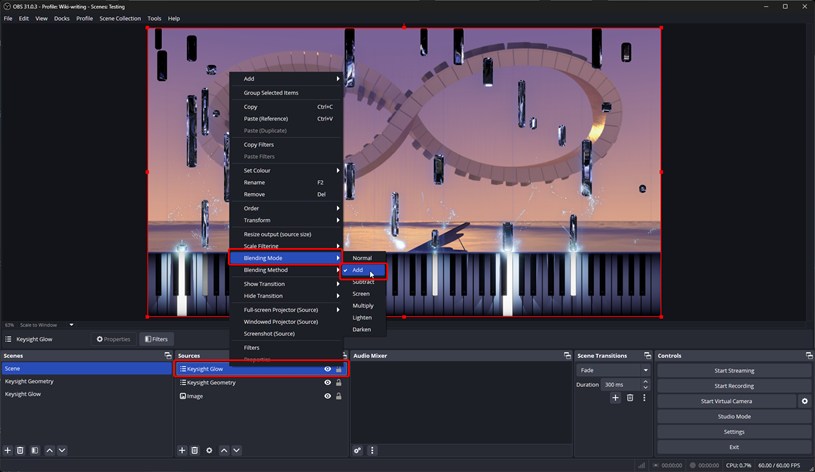Screen dimensions: 815x472
Task: Expand the Transform submenu
Action: click(286, 220)
